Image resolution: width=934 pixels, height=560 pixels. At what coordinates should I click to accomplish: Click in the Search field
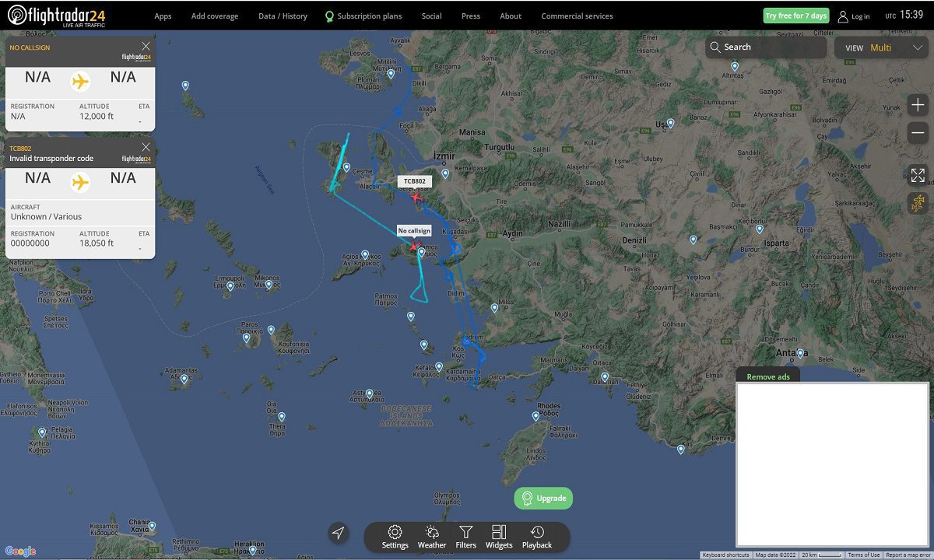tap(766, 47)
